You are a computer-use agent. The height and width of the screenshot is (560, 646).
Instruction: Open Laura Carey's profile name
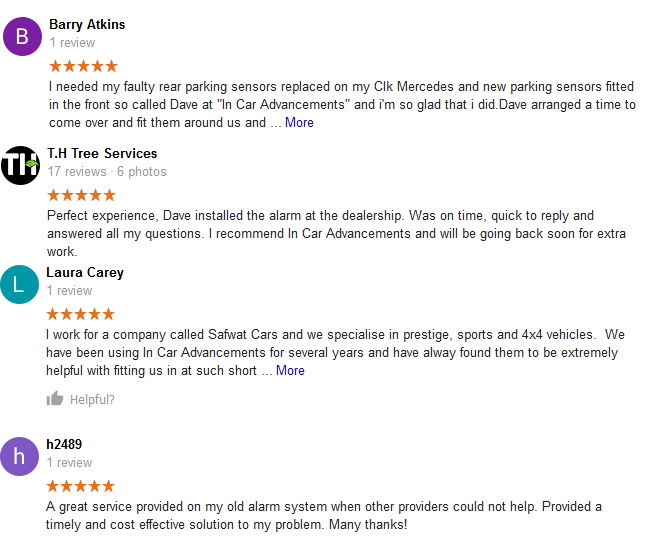tap(85, 272)
